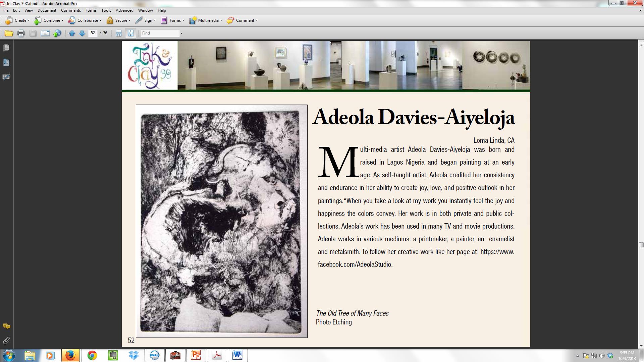
Task: Open PowerPoint from the taskbar
Action: point(196,355)
